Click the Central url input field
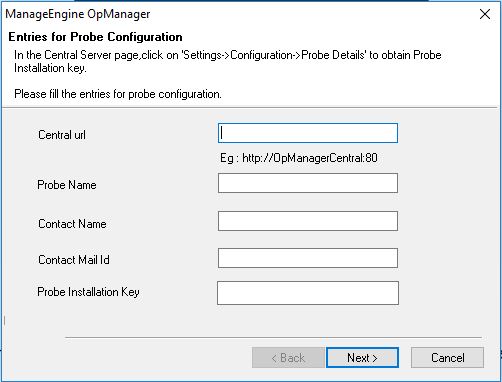502x382 pixels. tap(308, 133)
